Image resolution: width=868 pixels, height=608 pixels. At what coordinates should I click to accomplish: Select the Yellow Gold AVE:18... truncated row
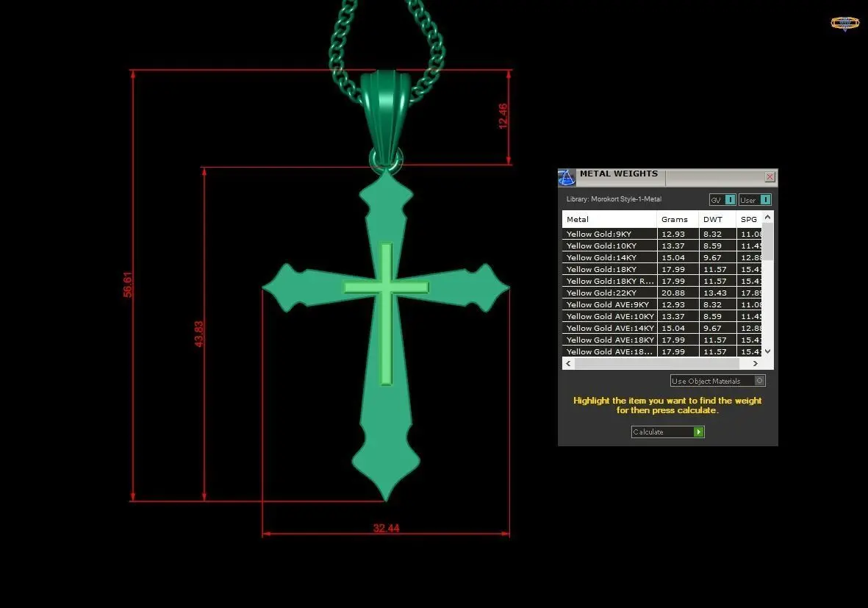[662, 351]
